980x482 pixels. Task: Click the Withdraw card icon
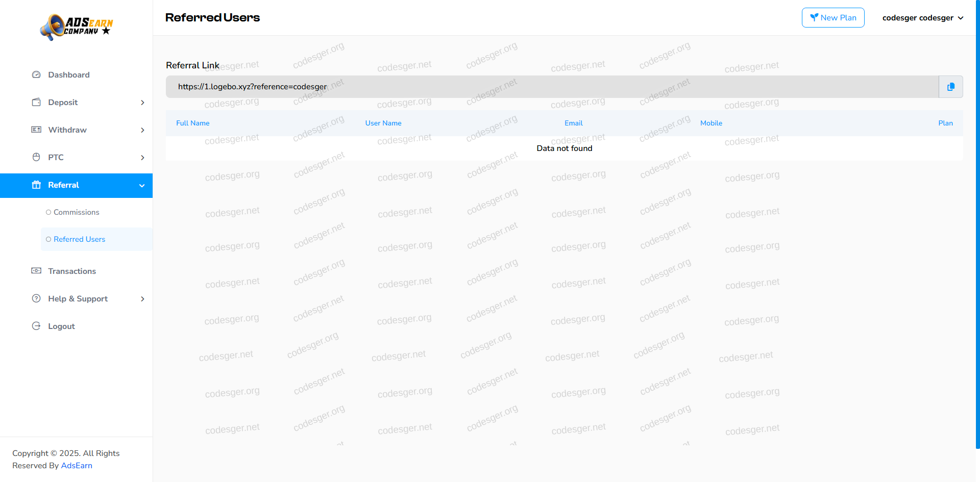point(36,130)
